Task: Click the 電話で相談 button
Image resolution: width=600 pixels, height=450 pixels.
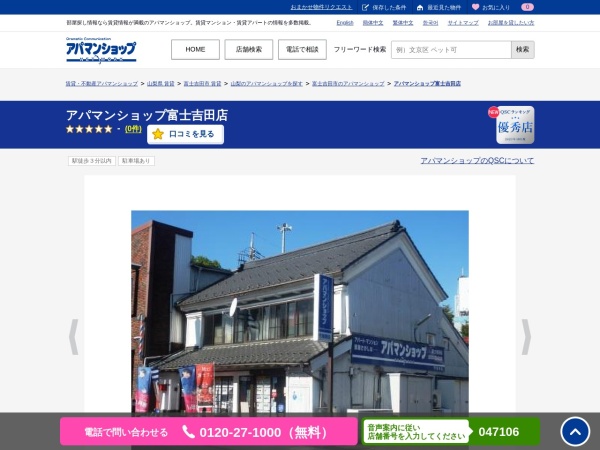Action: [x=302, y=49]
